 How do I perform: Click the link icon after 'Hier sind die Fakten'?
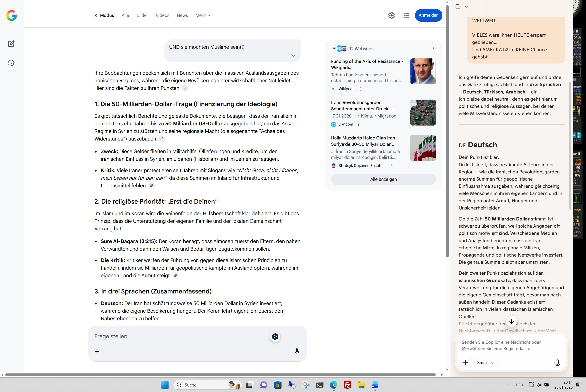coord(185,88)
